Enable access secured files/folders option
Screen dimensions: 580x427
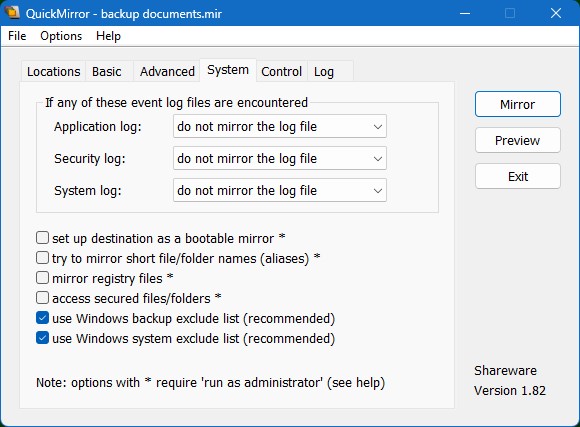point(43,297)
